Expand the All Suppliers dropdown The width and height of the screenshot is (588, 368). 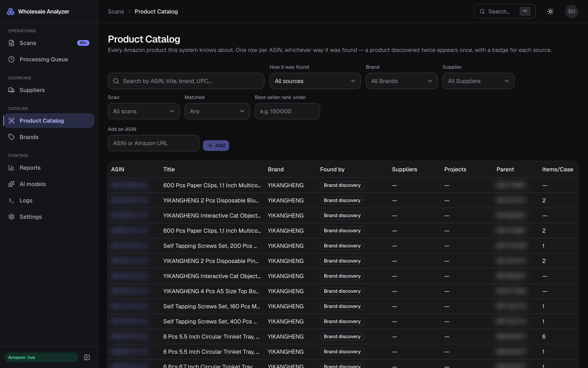click(x=478, y=81)
